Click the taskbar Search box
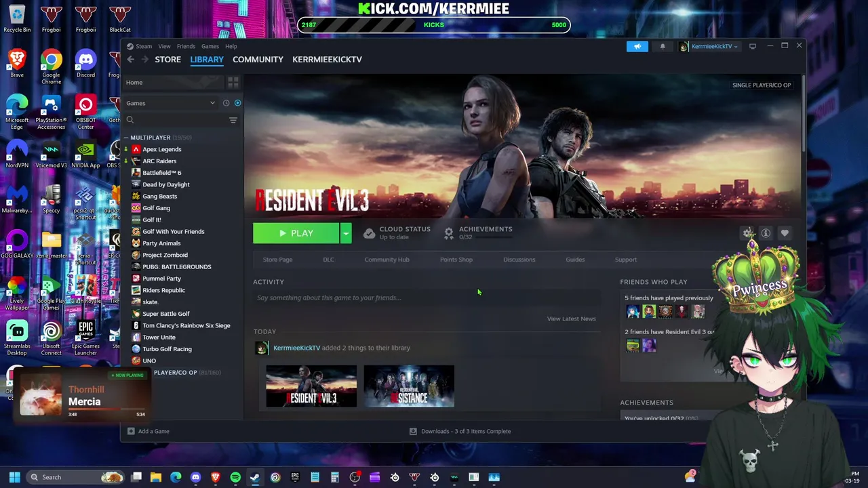Screen dimensions: 868x488 point(75,477)
